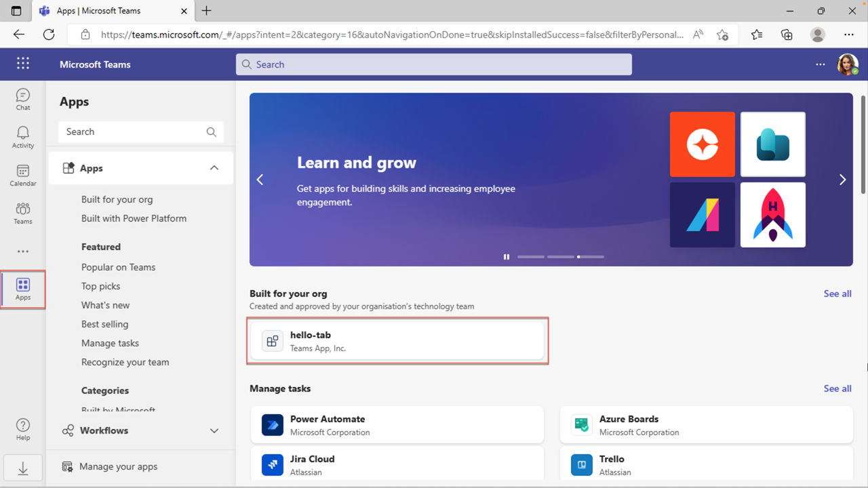This screenshot has height=488, width=868.
Task: Click See all for Built for your org
Action: pos(837,293)
